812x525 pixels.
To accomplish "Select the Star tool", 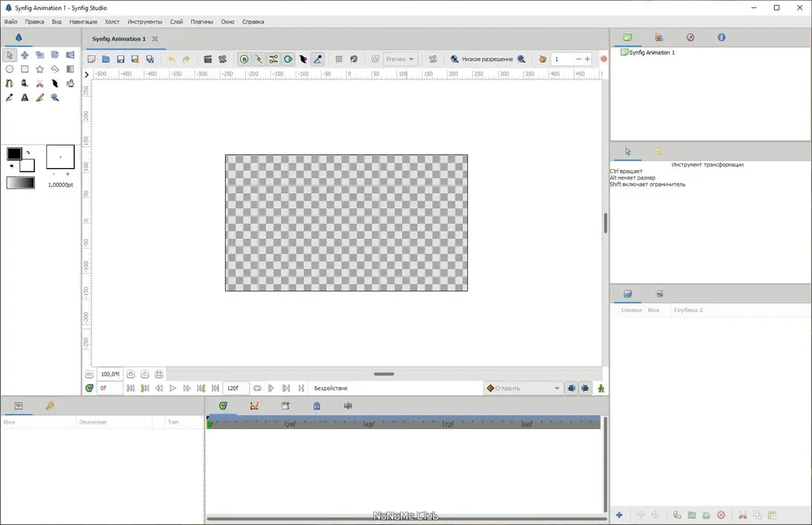I will pos(40,69).
